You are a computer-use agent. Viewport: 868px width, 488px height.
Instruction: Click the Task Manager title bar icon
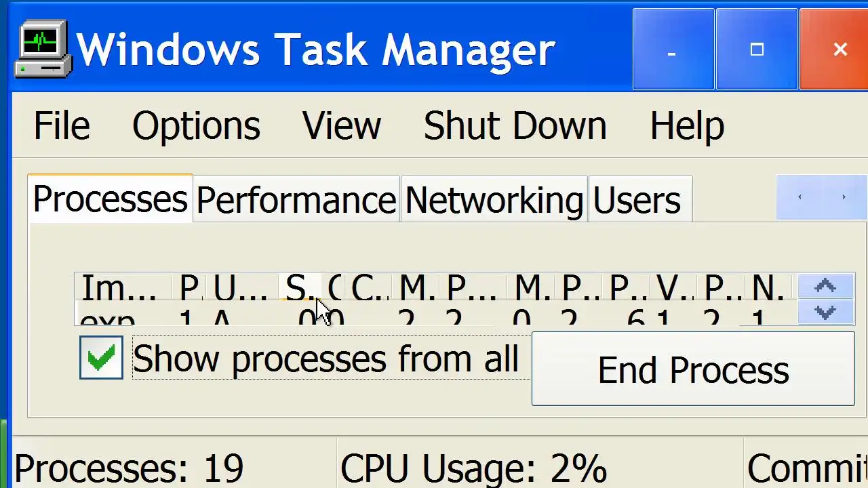click(x=43, y=49)
